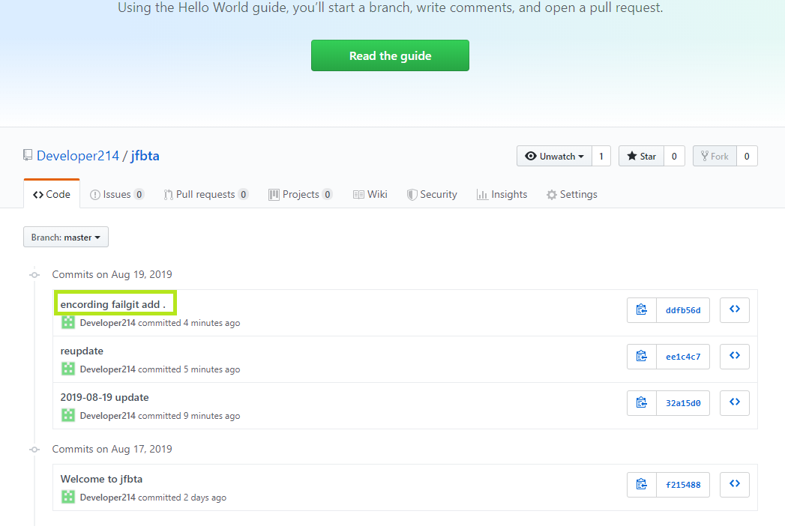Copy full SHA for commit ddfb56d
785x532 pixels.
641,310
